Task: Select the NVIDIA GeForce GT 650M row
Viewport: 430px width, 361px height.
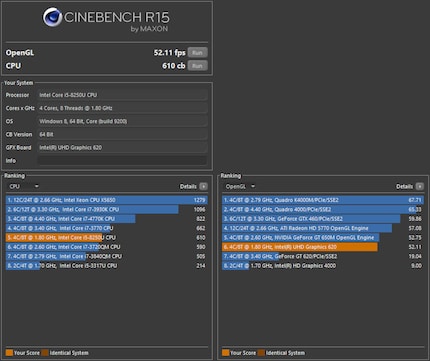Action: click(323, 238)
